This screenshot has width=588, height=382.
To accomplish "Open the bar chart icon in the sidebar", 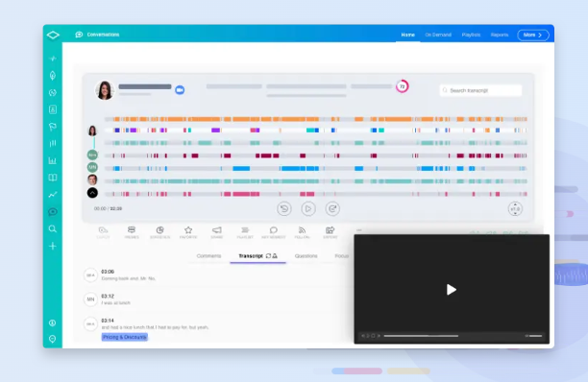I will tap(53, 160).
